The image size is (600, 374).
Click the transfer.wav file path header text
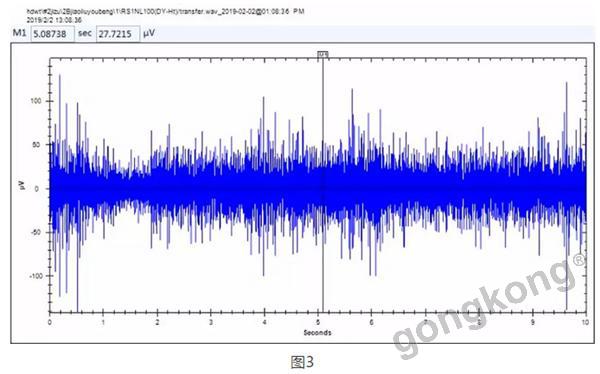coord(165,11)
